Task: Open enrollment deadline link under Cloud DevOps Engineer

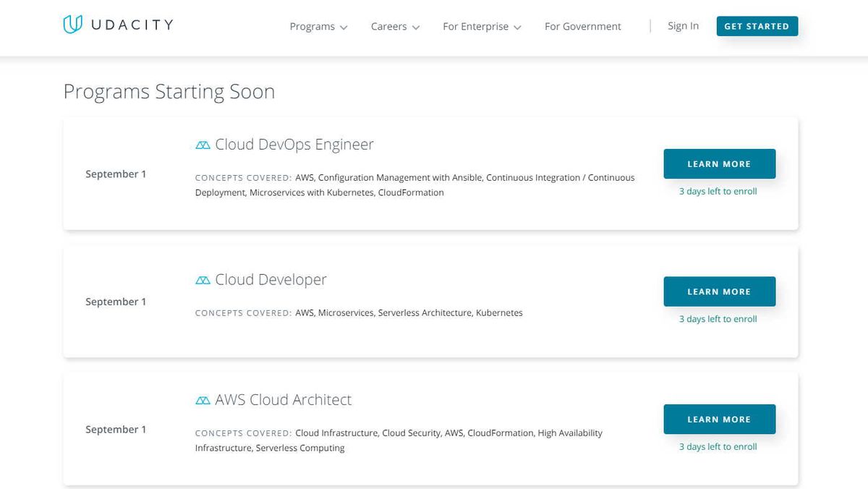Action: [x=718, y=191]
